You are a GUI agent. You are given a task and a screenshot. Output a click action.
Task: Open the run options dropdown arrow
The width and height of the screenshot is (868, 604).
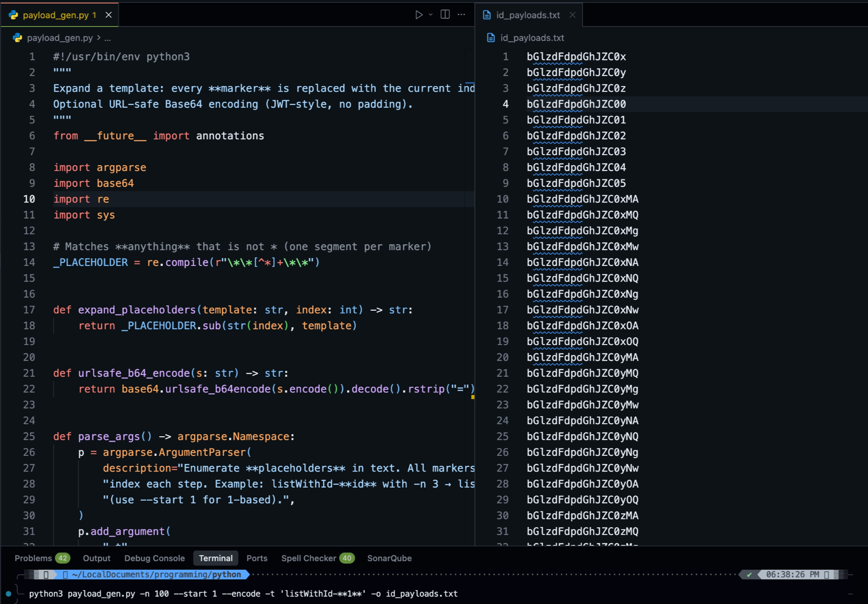click(x=431, y=15)
